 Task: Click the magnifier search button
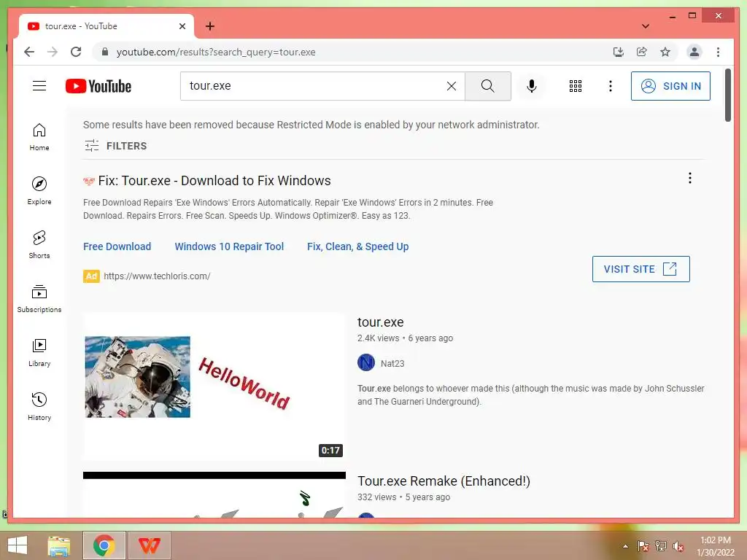coord(487,86)
